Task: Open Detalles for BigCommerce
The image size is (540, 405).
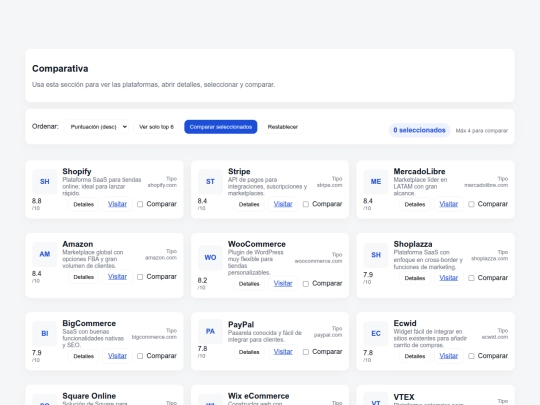Action: pos(84,356)
